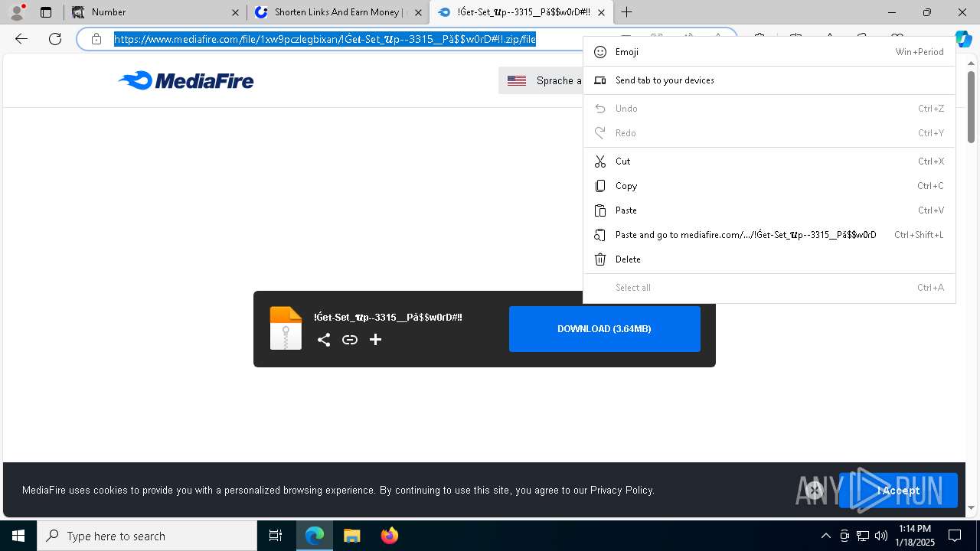Open the Windows Start menu
The width and height of the screenshot is (980, 551).
tap(18, 536)
